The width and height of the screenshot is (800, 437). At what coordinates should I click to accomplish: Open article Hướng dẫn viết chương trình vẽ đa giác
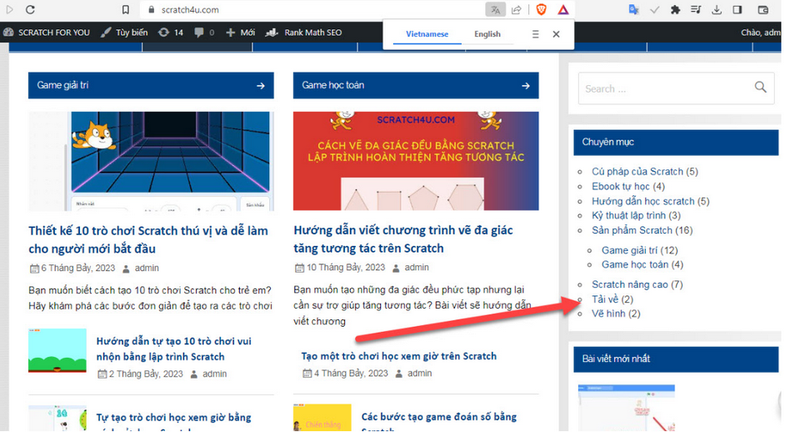[403, 239]
